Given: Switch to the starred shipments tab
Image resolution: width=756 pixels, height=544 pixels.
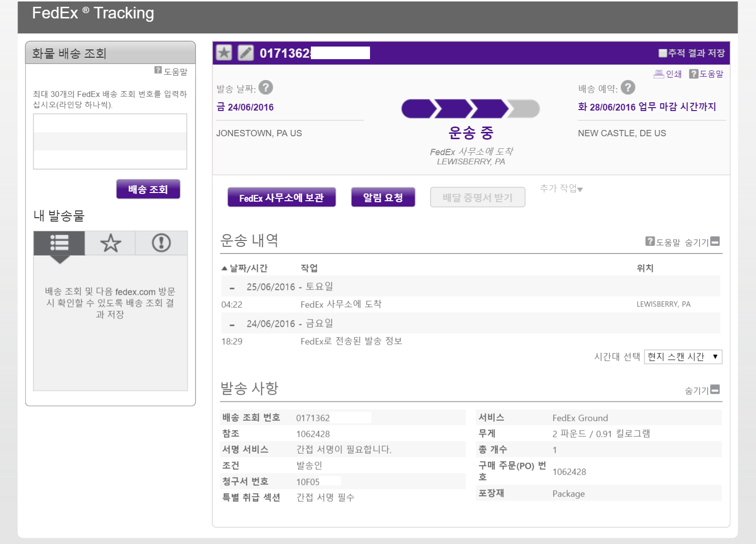Looking at the screenshot, I should pos(111,243).
